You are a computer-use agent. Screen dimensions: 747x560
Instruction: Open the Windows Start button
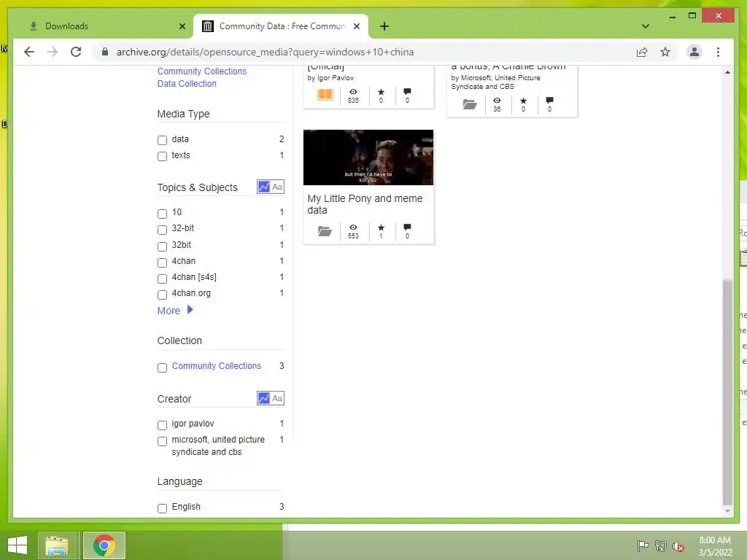point(18,545)
